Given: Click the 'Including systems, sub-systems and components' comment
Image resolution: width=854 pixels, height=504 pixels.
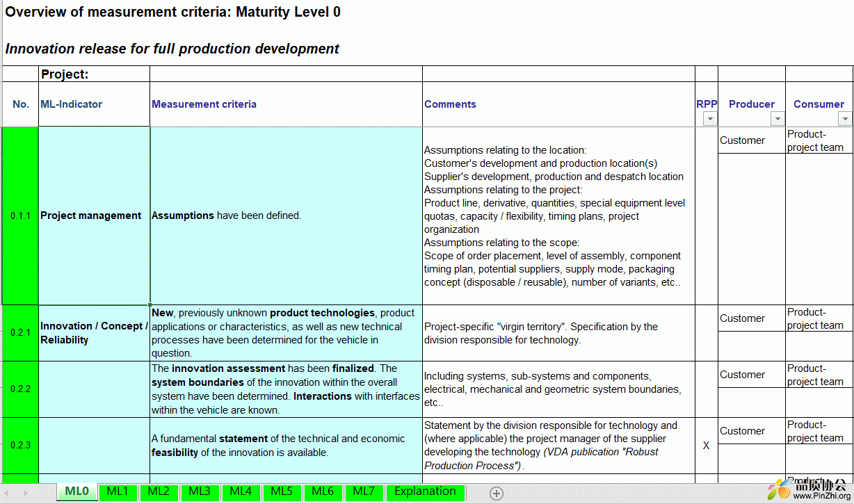Looking at the screenshot, I should click(x=558, y=389).
